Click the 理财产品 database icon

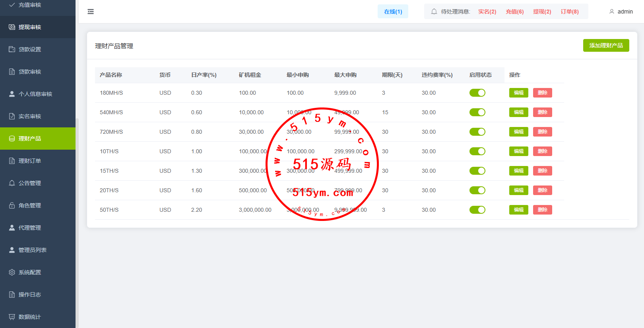click(x=12, y=139)
